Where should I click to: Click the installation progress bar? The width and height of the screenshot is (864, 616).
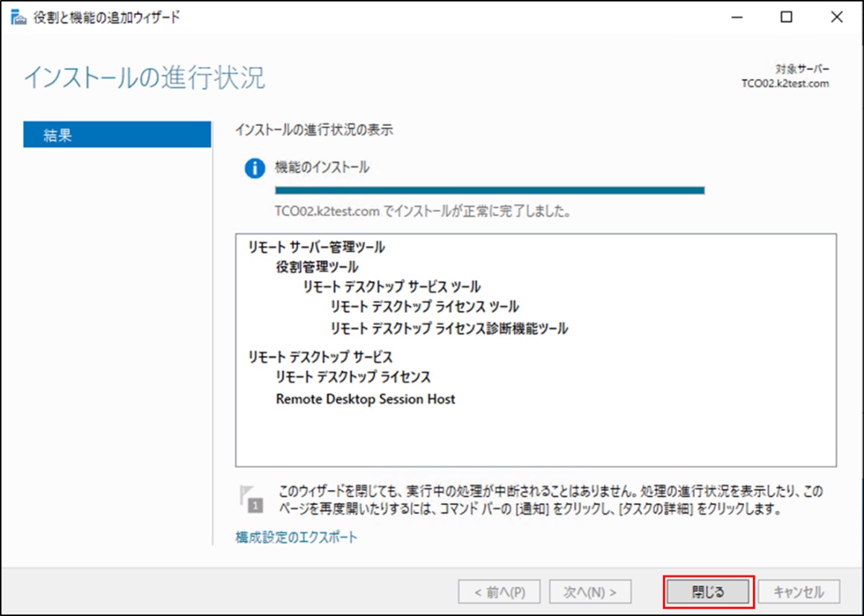[489, 191]
